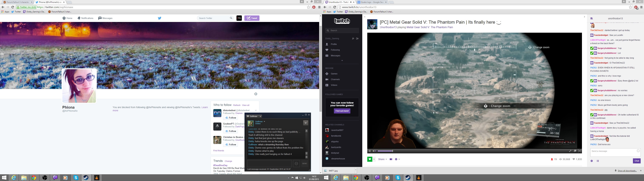Screen dimensions: 644x181
Task: Open Twitter Home icon link
Action: click(67, 18)
